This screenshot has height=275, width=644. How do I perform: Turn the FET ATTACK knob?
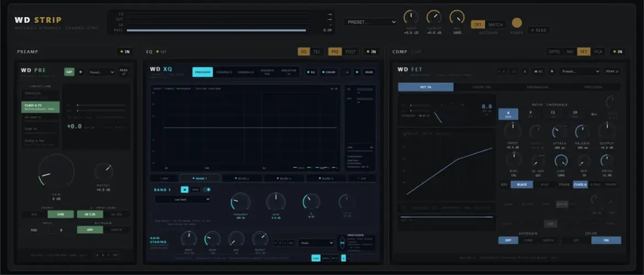[x=559, y=132]
